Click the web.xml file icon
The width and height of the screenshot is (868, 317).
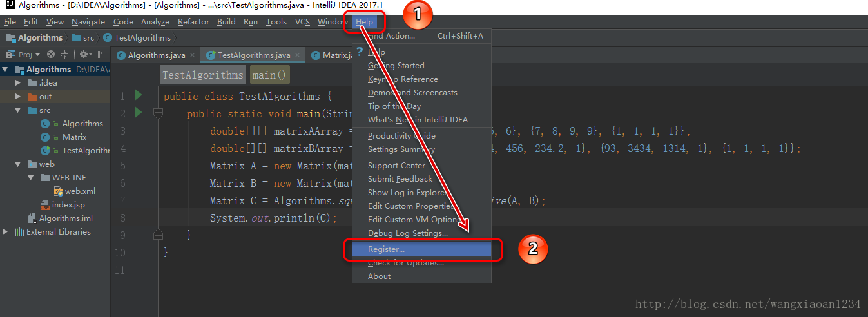[x=58, y=191]
